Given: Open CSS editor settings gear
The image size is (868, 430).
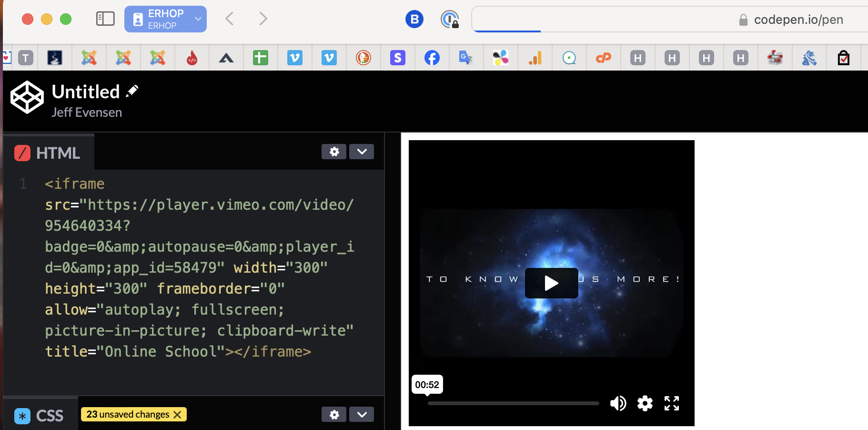Looking at the screenshot, I should click(x=334, y=414).
